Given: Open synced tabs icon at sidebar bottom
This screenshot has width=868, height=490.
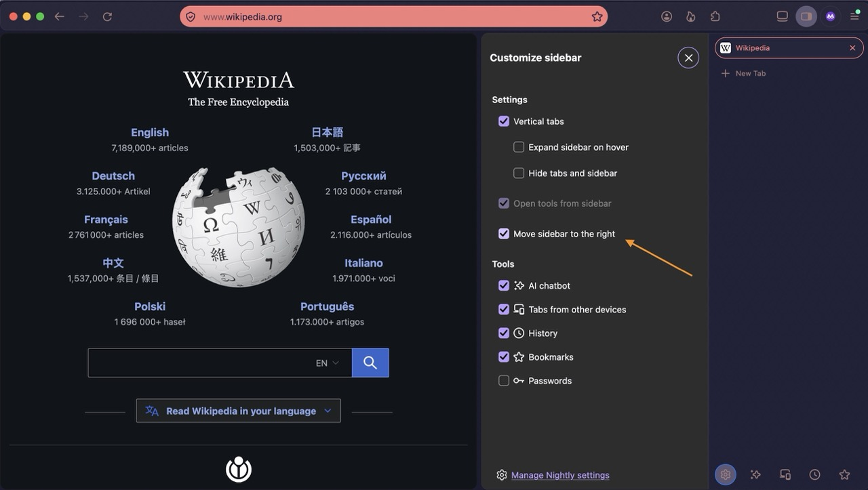Looking at the screenshot, I should (x=785, y=474).
